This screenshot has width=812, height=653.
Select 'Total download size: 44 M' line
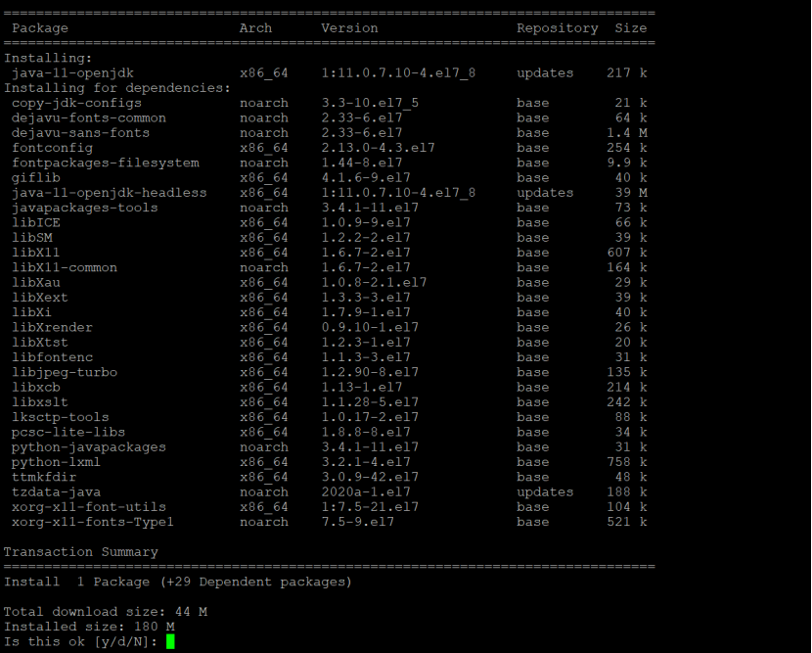pyautogui.click(x=105, y=613)
